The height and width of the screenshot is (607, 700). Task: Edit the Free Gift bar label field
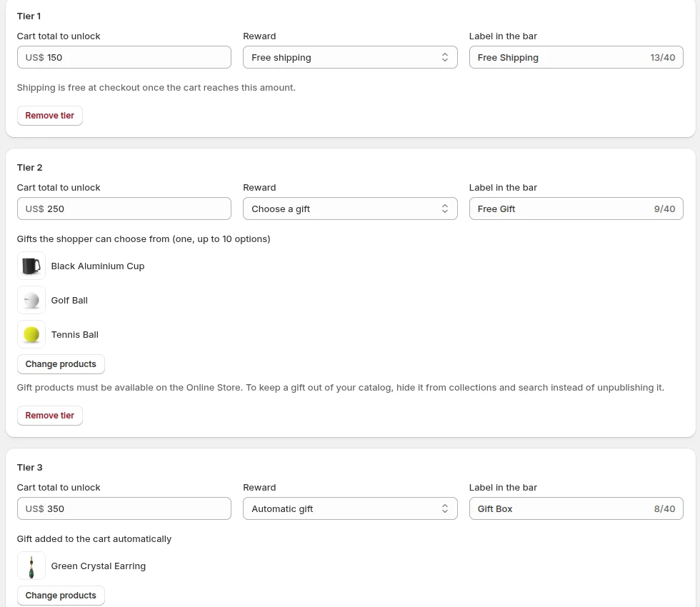point(576,209)
